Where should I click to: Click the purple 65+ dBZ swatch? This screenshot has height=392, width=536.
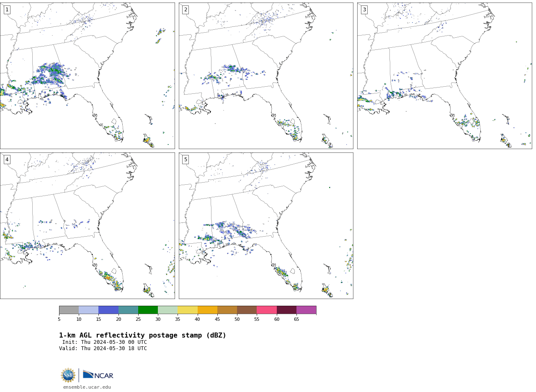point(306,310)
